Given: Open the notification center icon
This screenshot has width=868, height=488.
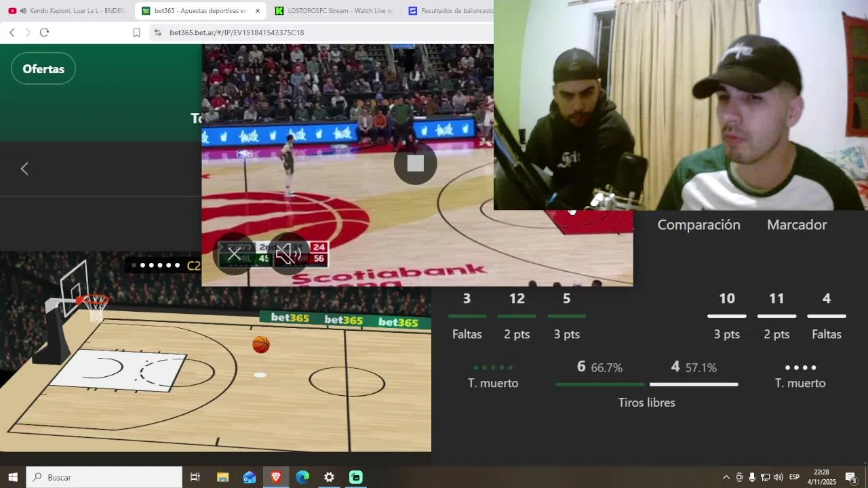Looking at the screenshot, I should pos(851,477).
